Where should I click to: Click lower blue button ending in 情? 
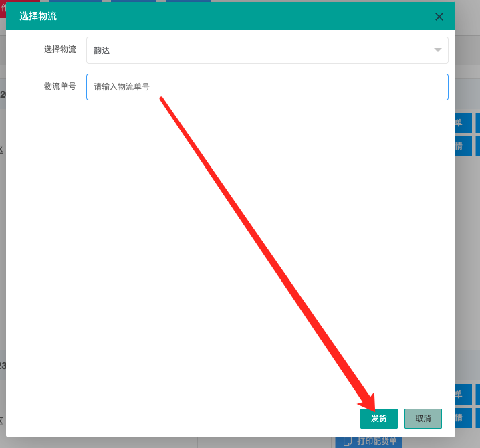[464, 417]
